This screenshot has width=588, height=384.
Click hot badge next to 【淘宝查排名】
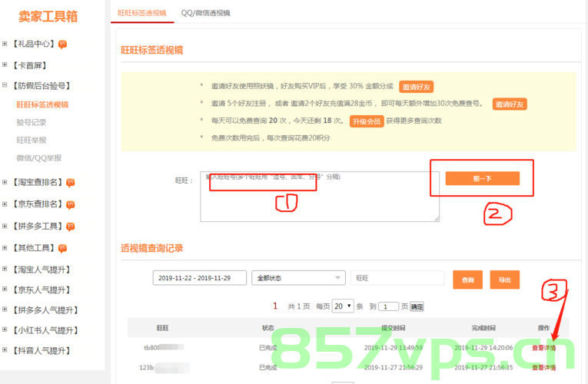point(70,183)
